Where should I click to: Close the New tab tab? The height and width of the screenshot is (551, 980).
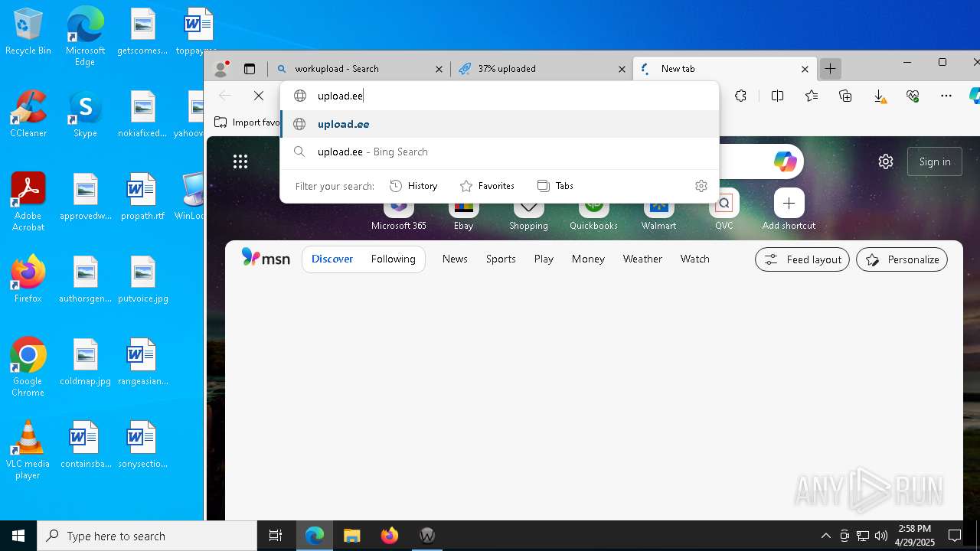[805, 69]
